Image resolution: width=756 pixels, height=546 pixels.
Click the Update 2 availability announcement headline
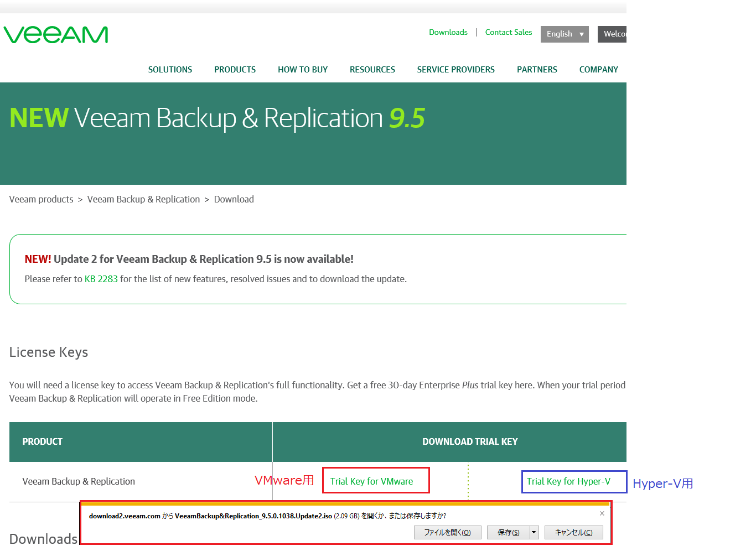click(x=189, y=259)
